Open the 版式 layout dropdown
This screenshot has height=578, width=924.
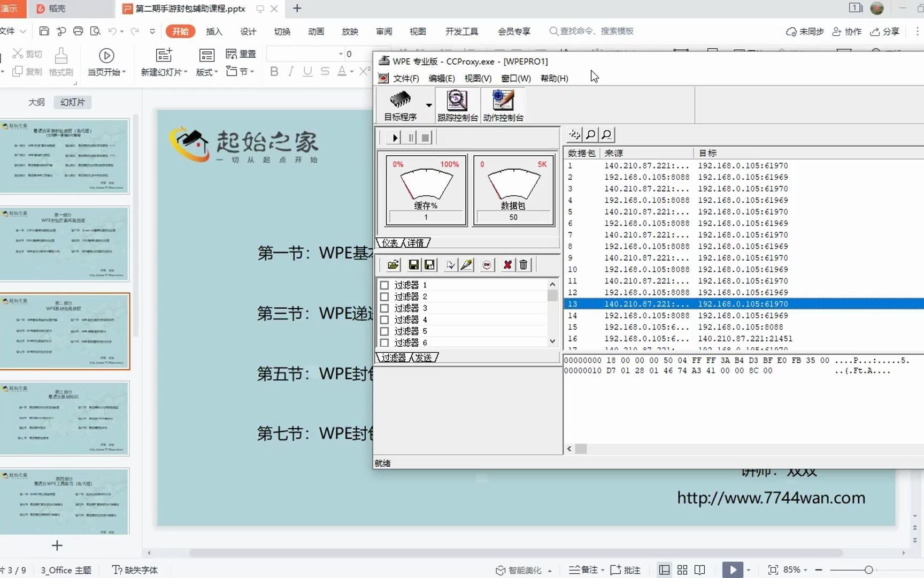coord(216,72)
